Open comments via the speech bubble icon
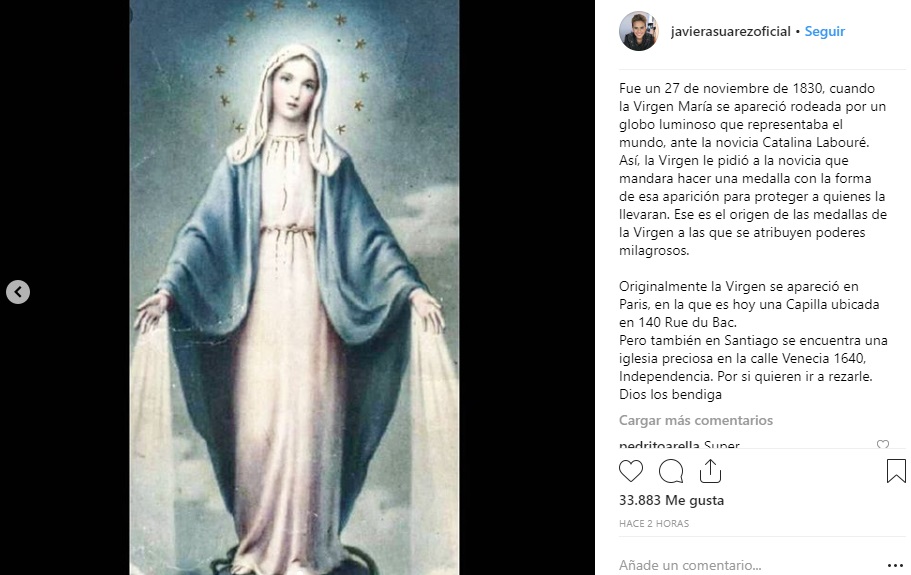The height and width of the screenshot is (575, 911). point(670,471)
